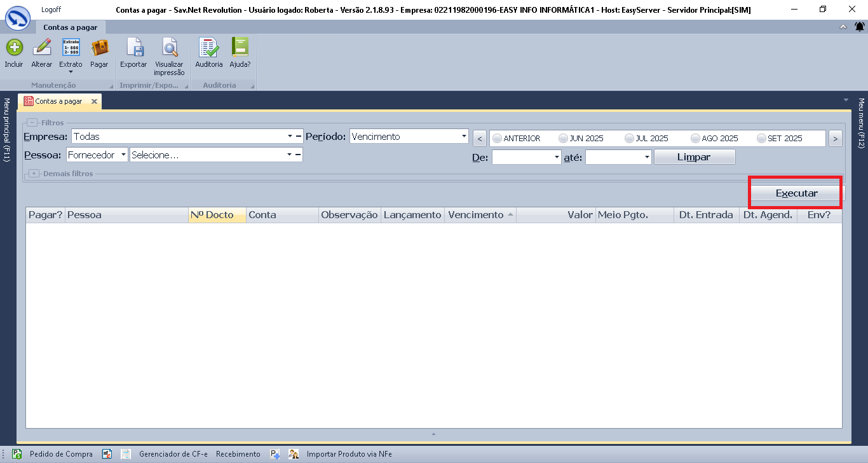The image size is (868, 463).
Task: Click the Incluir green plus icon
Action: pos(14,48)
